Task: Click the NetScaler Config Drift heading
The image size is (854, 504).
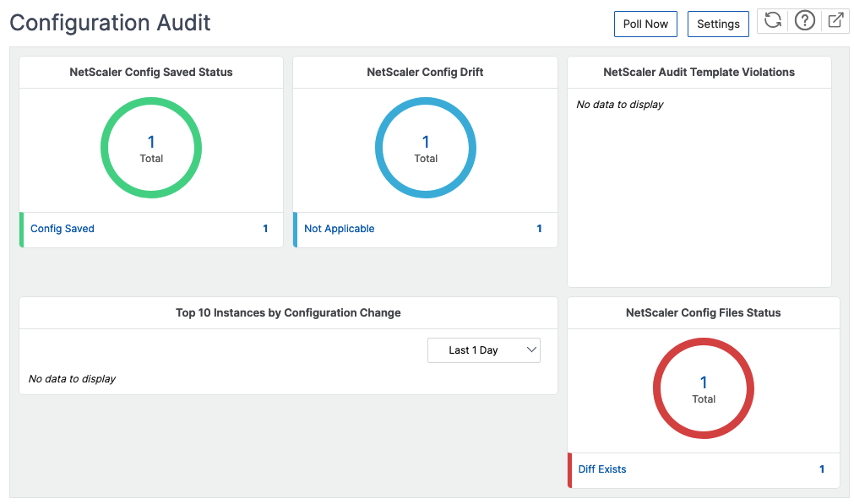Action: 425,72
